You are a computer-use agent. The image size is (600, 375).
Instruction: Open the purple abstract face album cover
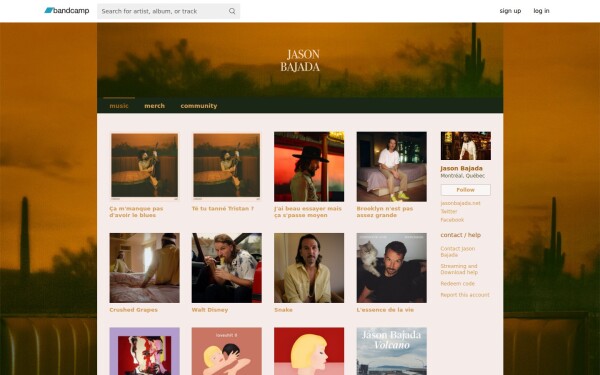coord(144,351)
